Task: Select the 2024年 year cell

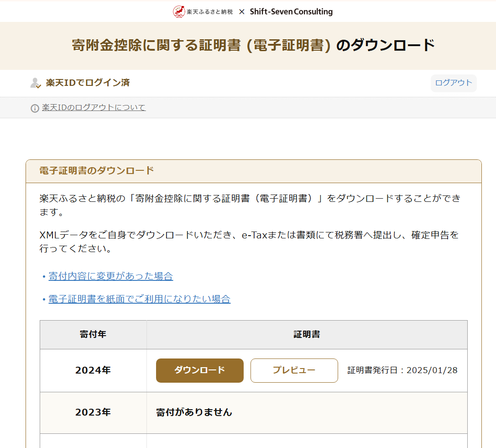Action: pyautogui.click(x=93, y=370)
